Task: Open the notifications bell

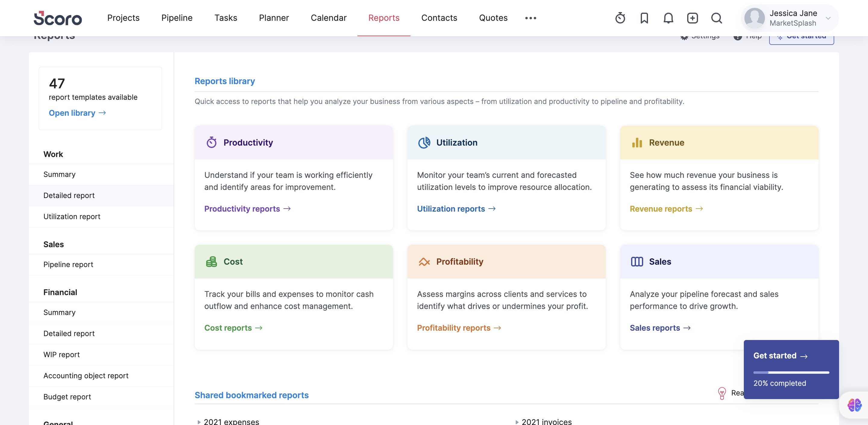Action: click(668, 18)
